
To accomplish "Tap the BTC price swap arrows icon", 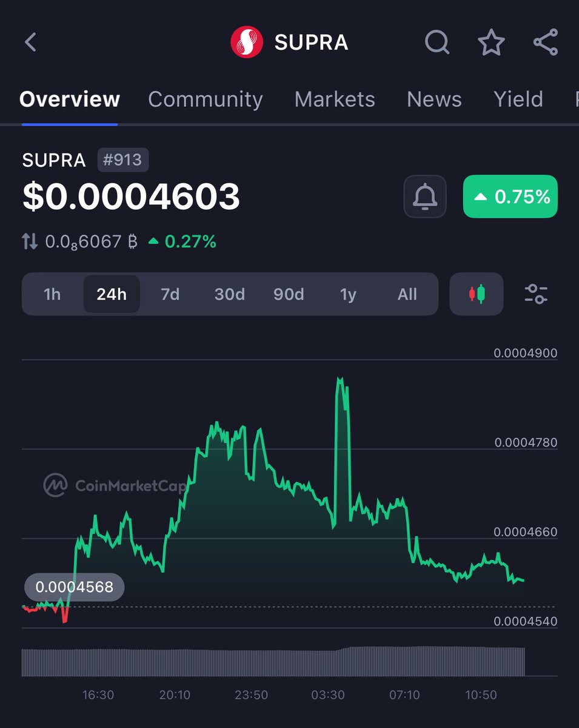I will [x=30, y=242].
